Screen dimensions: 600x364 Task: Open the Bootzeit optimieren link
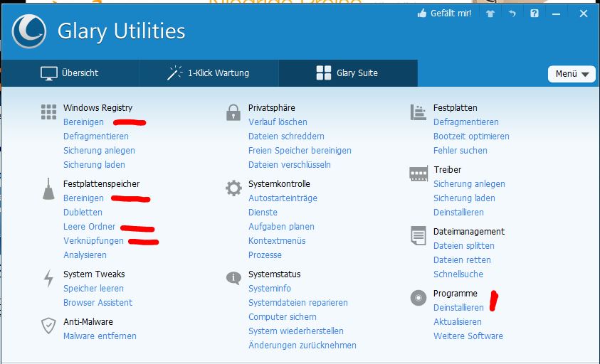click(471, 136)
